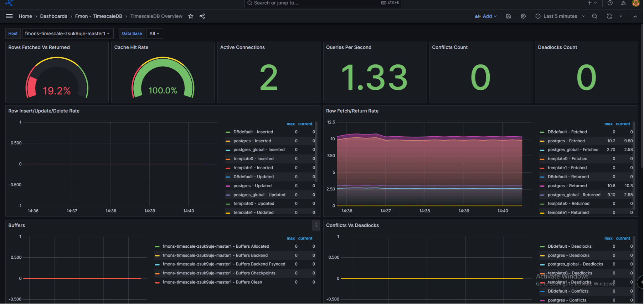Open the 'Last 5 minutes' time picker
This screenshot has width=644, height=305.
(x=560, y=16)
